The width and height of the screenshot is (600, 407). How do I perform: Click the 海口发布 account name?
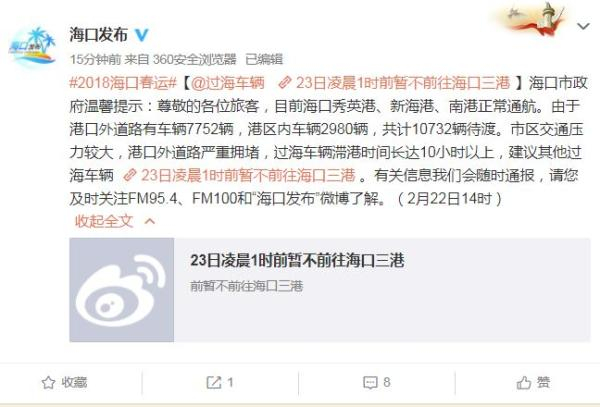coord(98,35)
